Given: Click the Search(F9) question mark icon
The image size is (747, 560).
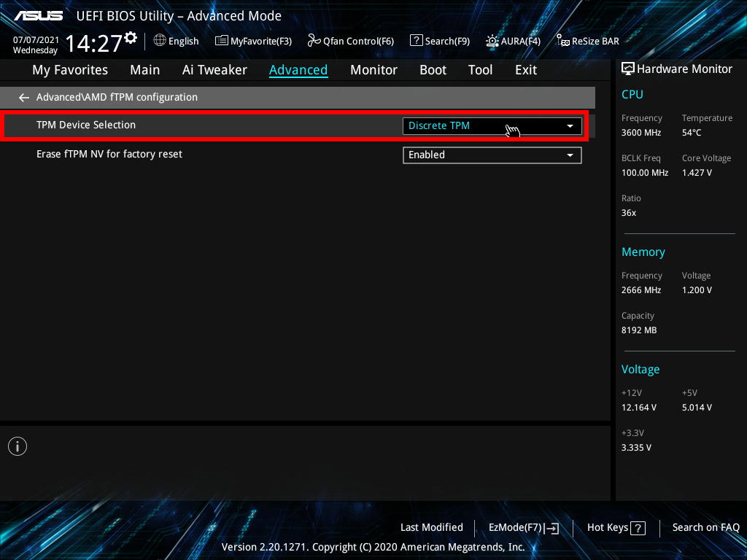Looking at the screenshot, I should (416, 41).
